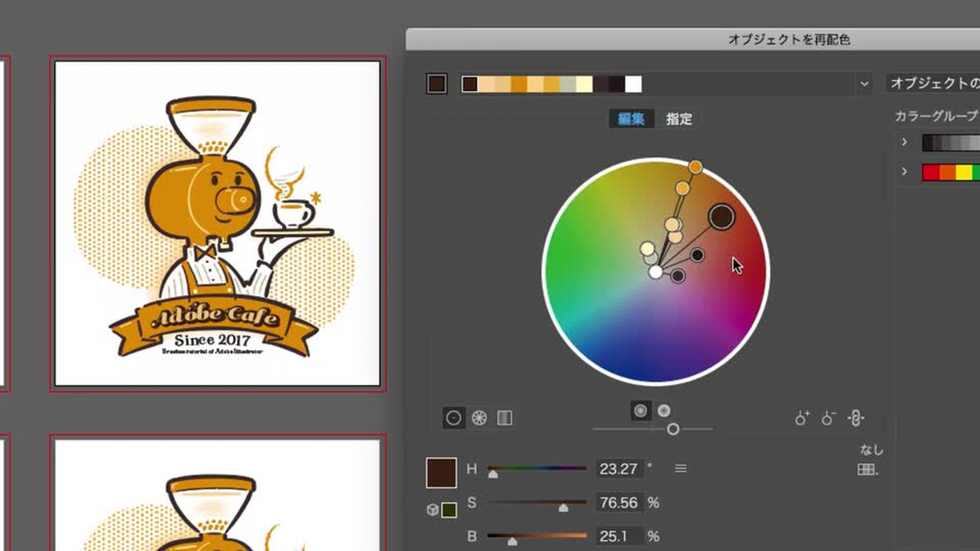The height and width of the screenshot is (551, 980).
Task: Display the color bars view
Action: 505,418
